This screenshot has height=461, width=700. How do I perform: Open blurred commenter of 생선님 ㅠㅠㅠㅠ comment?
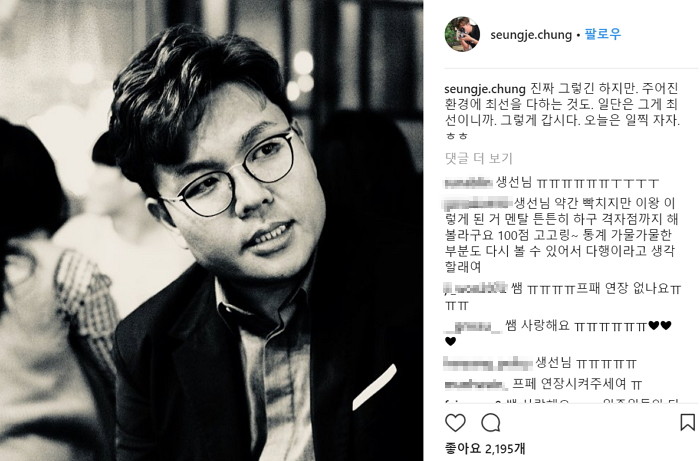pos(468,183)
